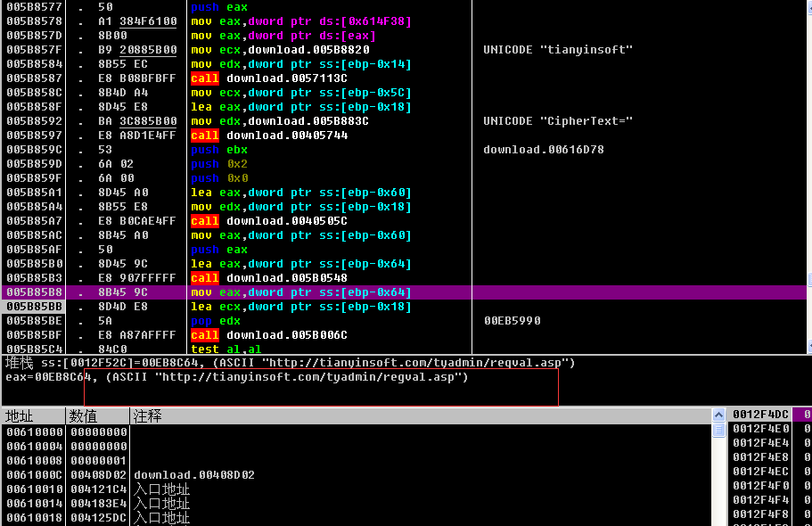This screenshot has width=812, height=526.
Task: Select dump row at address 0061000C
Action: tap(35, 475)
